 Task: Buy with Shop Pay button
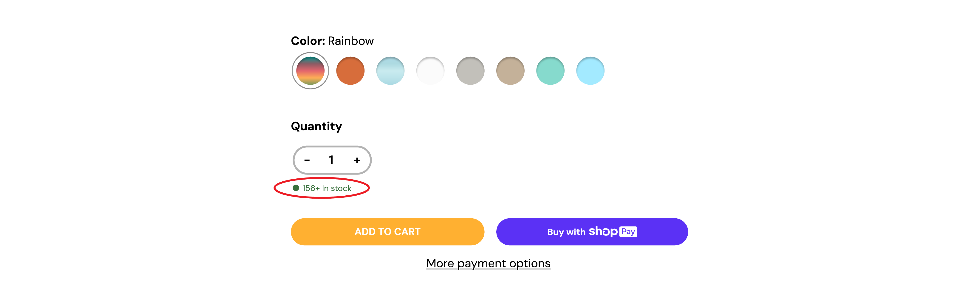click(x=592, y=232)
